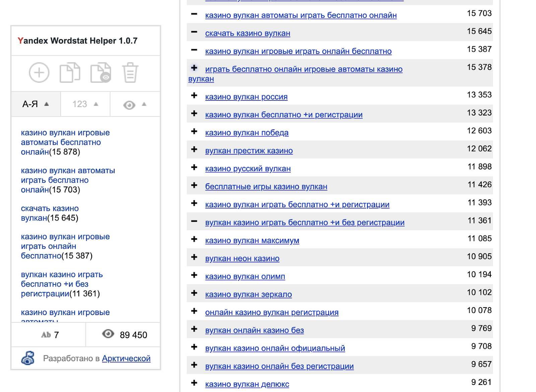Remove 'вулкан казино играть бесплатно +и без регистрации' minus
536x392 pixels.
(x=194, y=221)
